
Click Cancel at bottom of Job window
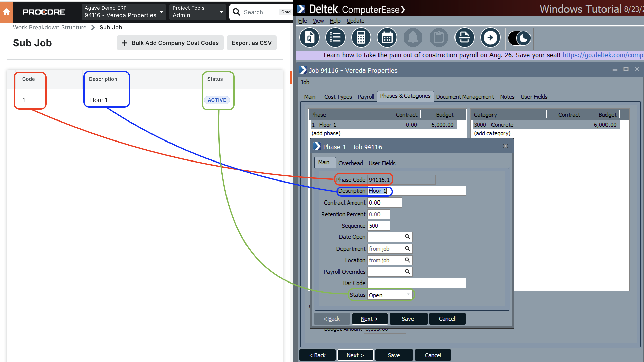(433, 355)
